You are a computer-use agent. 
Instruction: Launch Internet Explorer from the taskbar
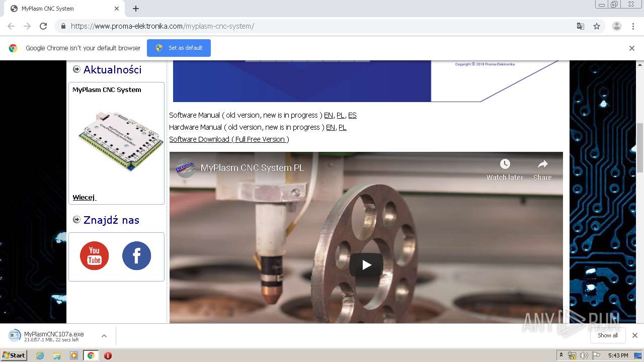coord(40,355)
